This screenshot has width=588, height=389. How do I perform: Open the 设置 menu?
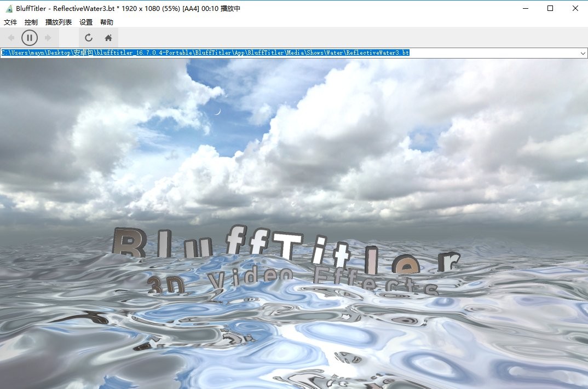click(x=85, y=22)
